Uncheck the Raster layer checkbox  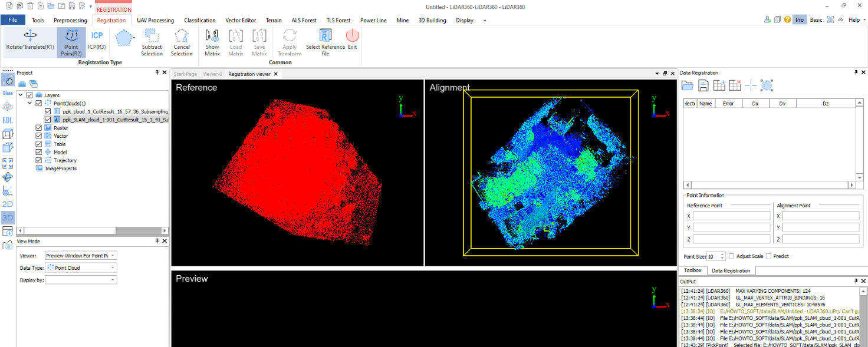[39, 128]
